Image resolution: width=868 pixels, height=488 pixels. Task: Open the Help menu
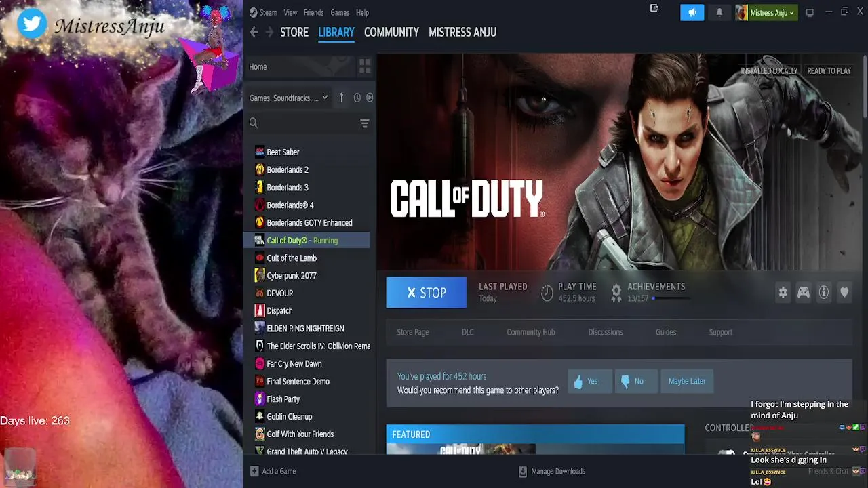(x=362, y=12)
